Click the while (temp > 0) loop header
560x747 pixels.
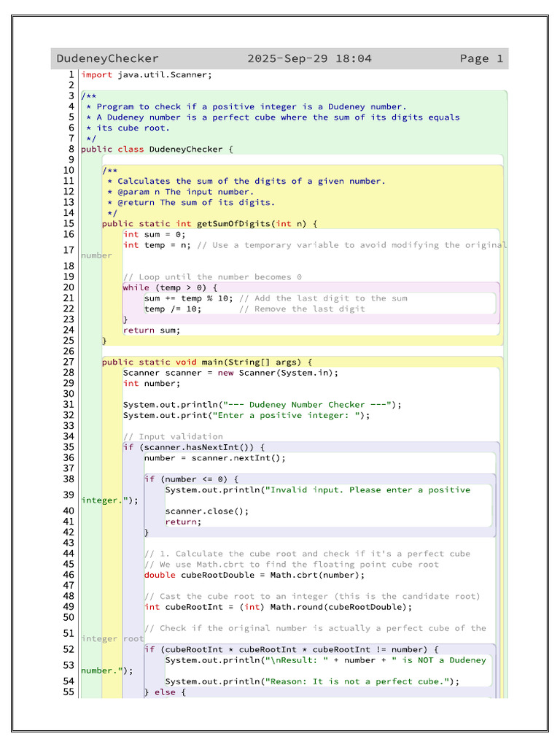click(170, 287)
